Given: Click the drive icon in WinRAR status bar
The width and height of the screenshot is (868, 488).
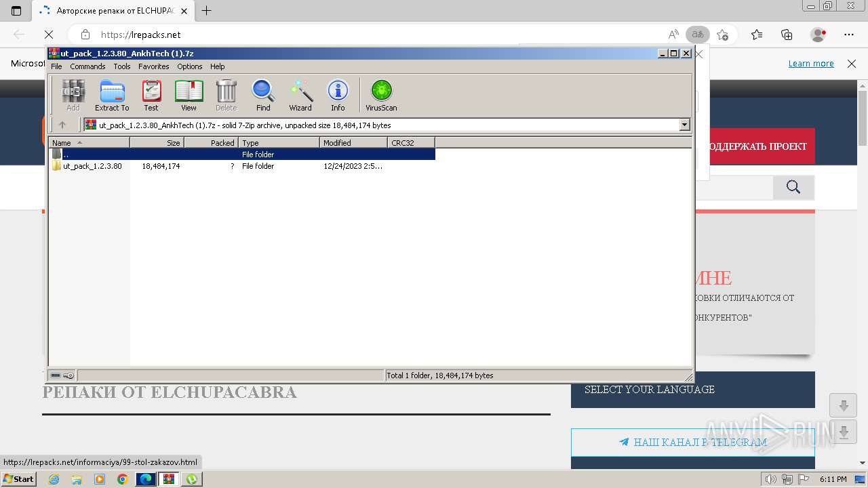Looking at the screenshot, I should click(x=56, y=375).
